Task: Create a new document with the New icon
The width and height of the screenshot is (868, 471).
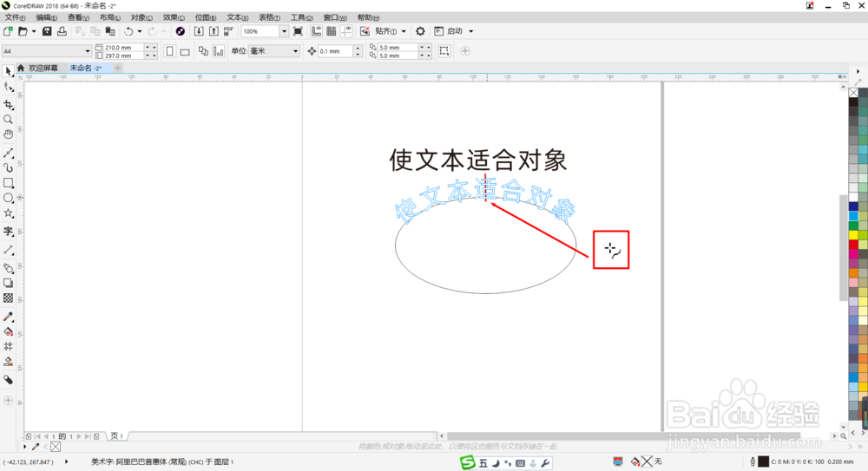Action: click(8, 31)
